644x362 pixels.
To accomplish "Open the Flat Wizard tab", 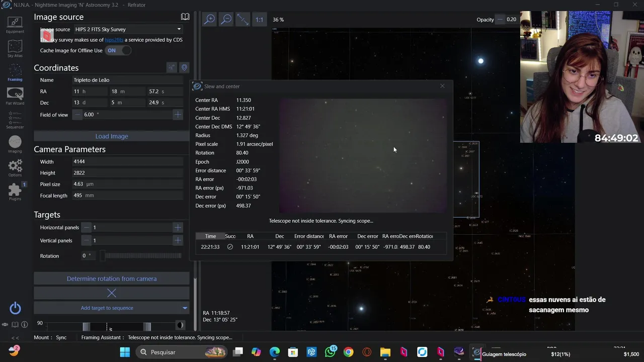I will [15, 97].
